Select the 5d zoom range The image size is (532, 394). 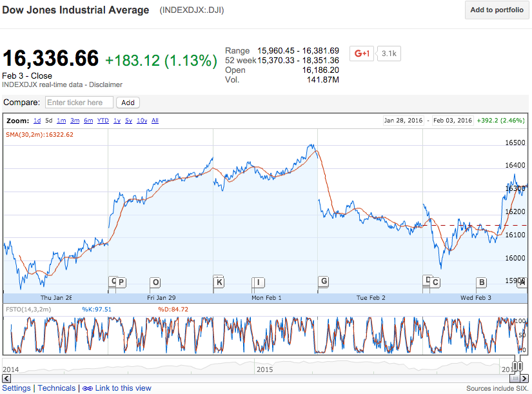pos(49,121)
